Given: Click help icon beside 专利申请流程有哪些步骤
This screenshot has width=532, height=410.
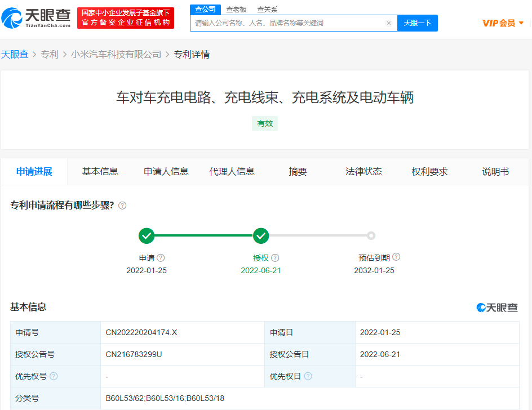Looking at the screenshot, I should pyautogui.click(x=122, y=206).
